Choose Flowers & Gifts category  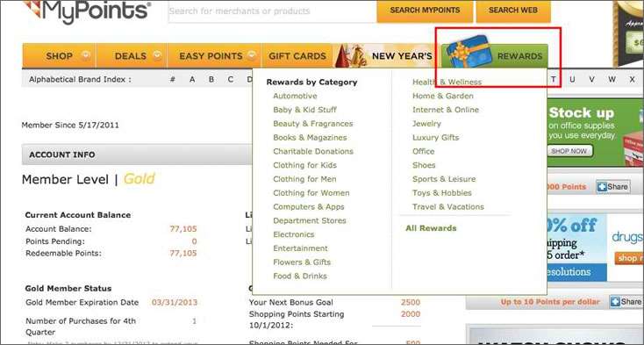click(302, 262)
